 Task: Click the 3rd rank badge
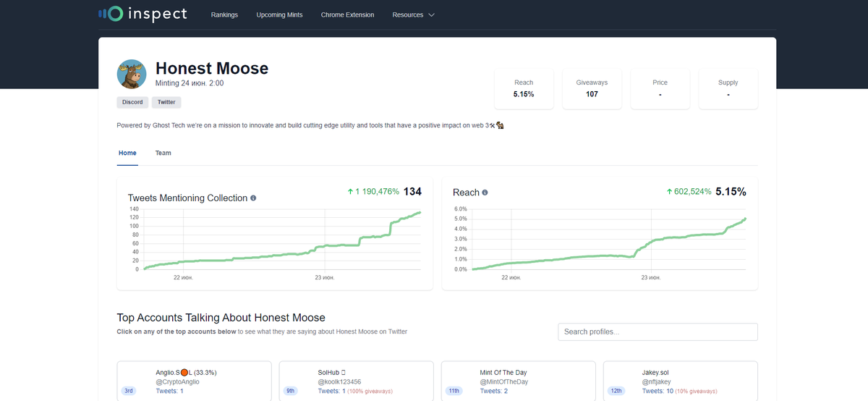click(x=129, y=391)
